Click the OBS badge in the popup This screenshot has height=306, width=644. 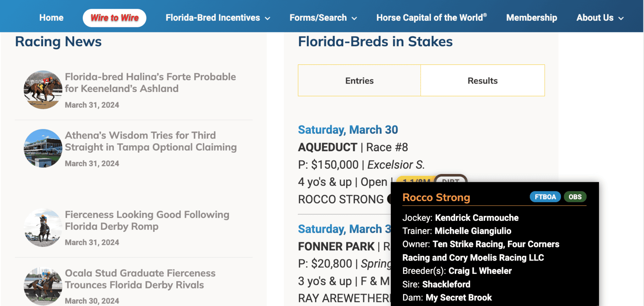575,197
